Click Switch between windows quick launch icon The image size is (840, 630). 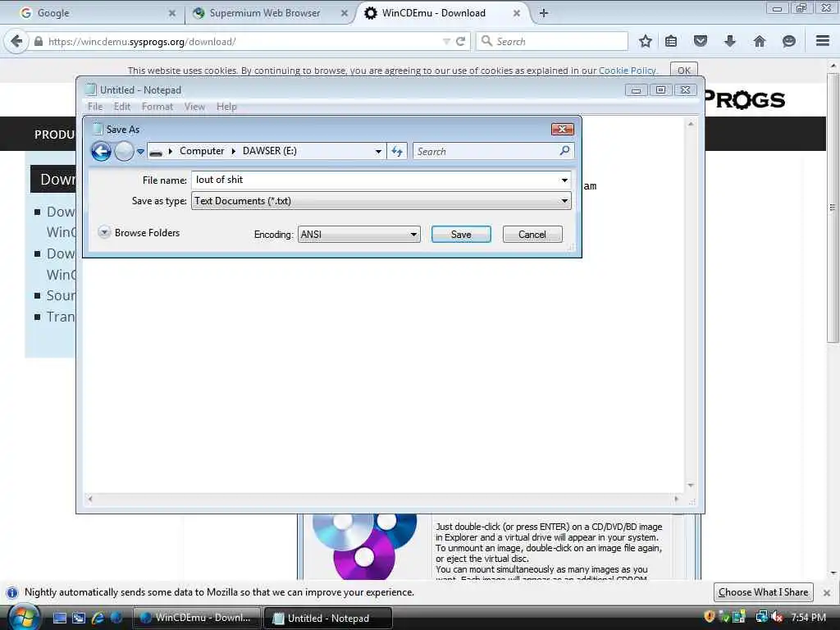(x=79, y=618)
